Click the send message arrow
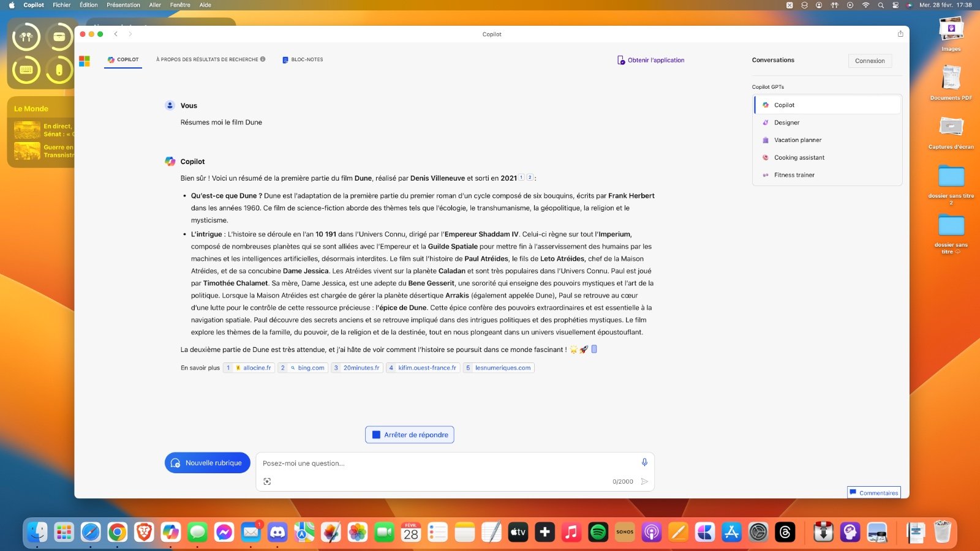The height and width of the screenshot is (551, 980). [644, 482]
